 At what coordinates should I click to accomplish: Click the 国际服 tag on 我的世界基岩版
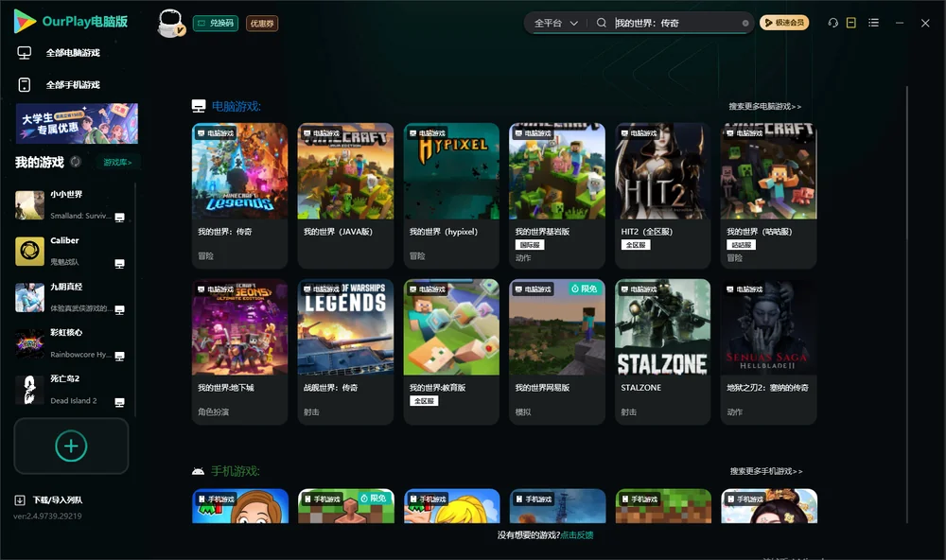pos(530,245)
